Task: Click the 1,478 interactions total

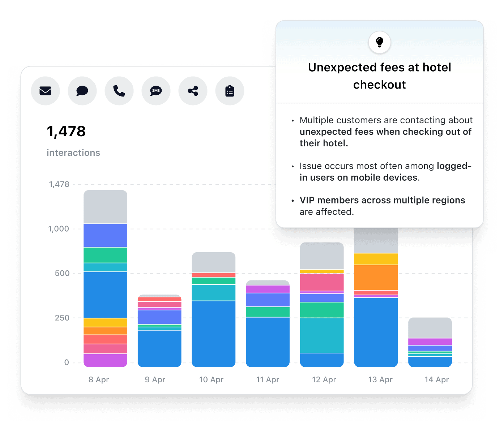Action: 66,131
